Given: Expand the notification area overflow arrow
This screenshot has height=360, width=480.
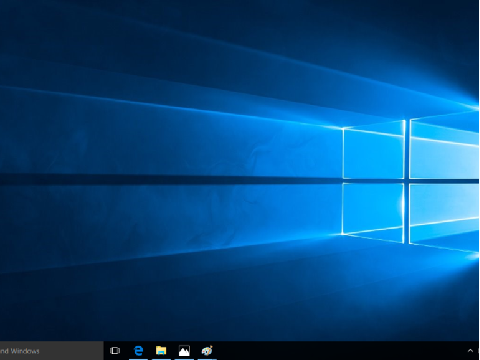Looking at the screenshot, I should click(x=470, y=350).
